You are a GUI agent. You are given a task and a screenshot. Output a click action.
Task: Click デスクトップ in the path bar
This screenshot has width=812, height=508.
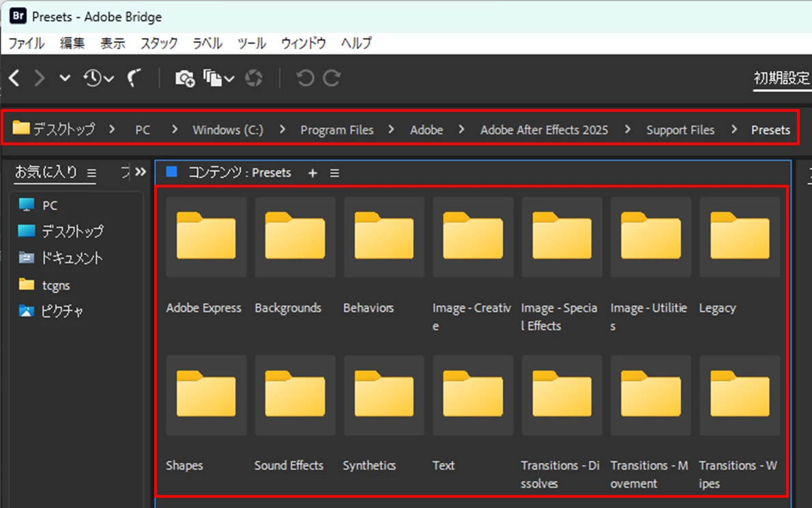(x=55, y=129)
